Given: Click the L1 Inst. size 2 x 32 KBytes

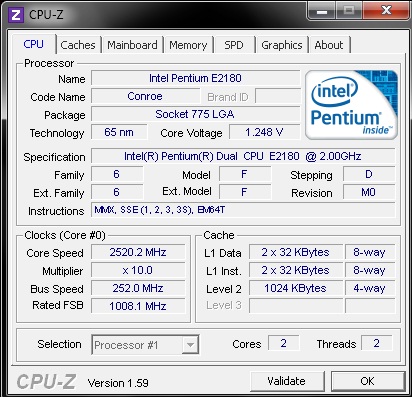Looking at the screenshot, I should coord(296,270).
